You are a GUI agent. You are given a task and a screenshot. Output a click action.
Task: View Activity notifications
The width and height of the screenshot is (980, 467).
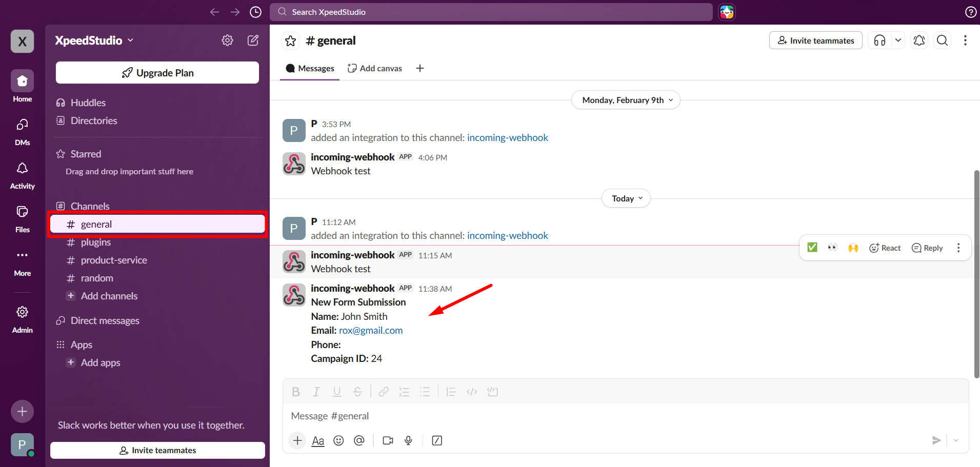pos(22,173)
